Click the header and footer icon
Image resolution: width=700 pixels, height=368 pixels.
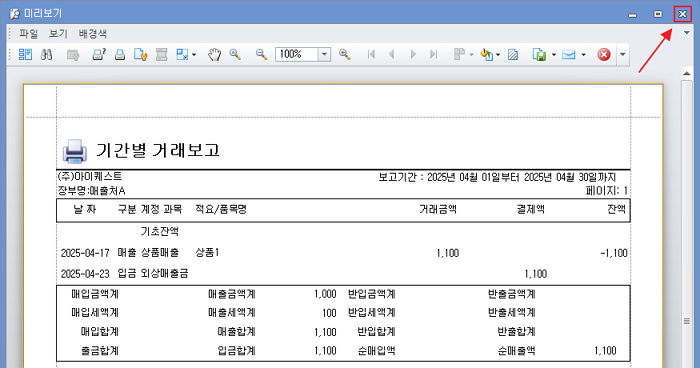[x=161, y=54]
